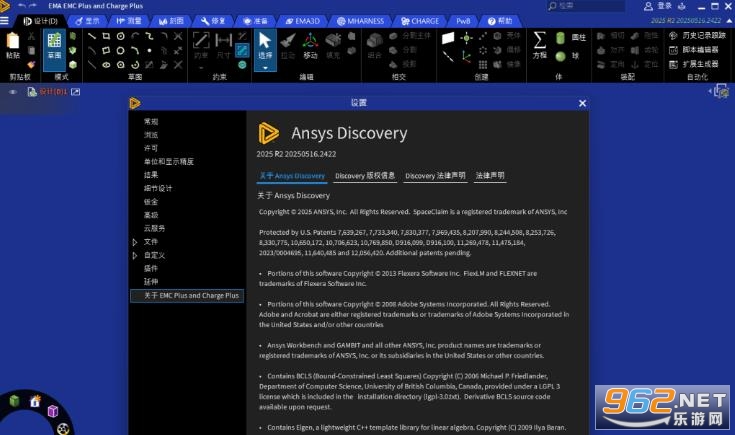Viewport: 735px width, 435px height.
Task: Select 云服务 settings item
Action: coord(154,228)
